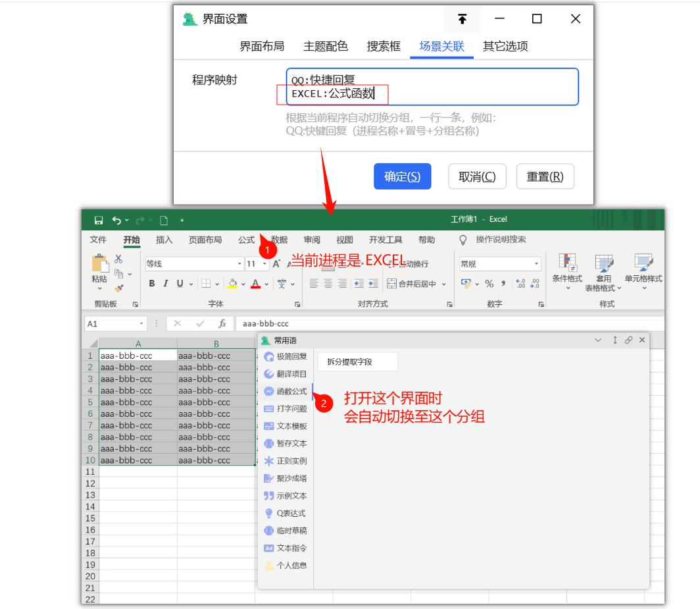Apply the red font color A
This screenshot has width=700, height=609.
click(x=255, y=283)
